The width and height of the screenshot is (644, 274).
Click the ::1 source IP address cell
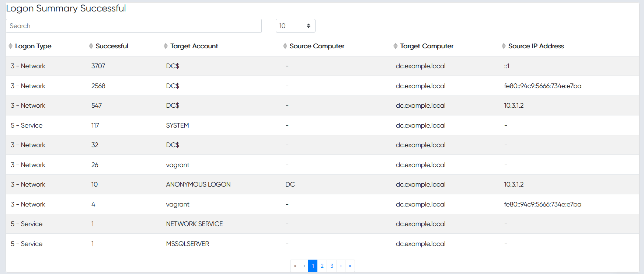click(x=507, y=66)
